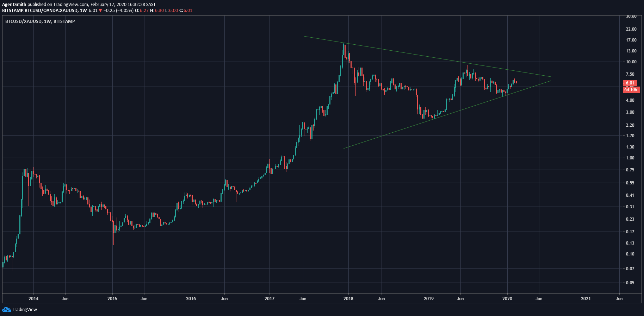Click the 2017 label on time axis
Image resolution: width=644 pixels, height=316 pixels.
pos(270,299)
